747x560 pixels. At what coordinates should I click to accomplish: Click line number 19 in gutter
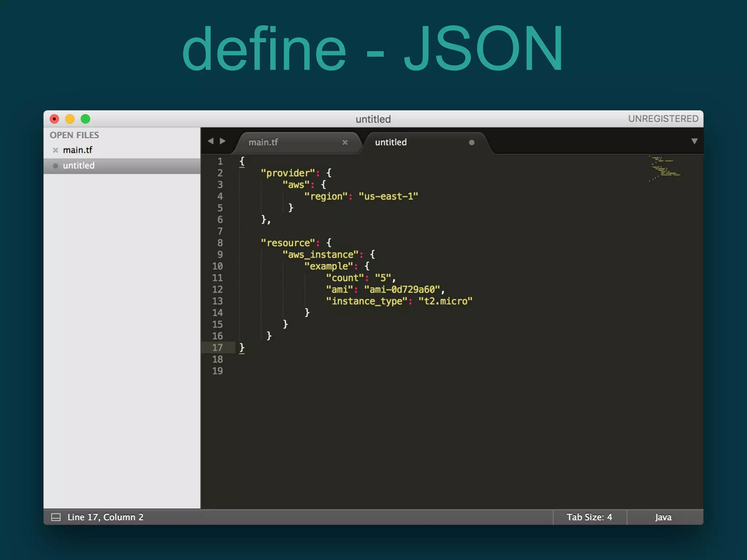pos(217,371)
